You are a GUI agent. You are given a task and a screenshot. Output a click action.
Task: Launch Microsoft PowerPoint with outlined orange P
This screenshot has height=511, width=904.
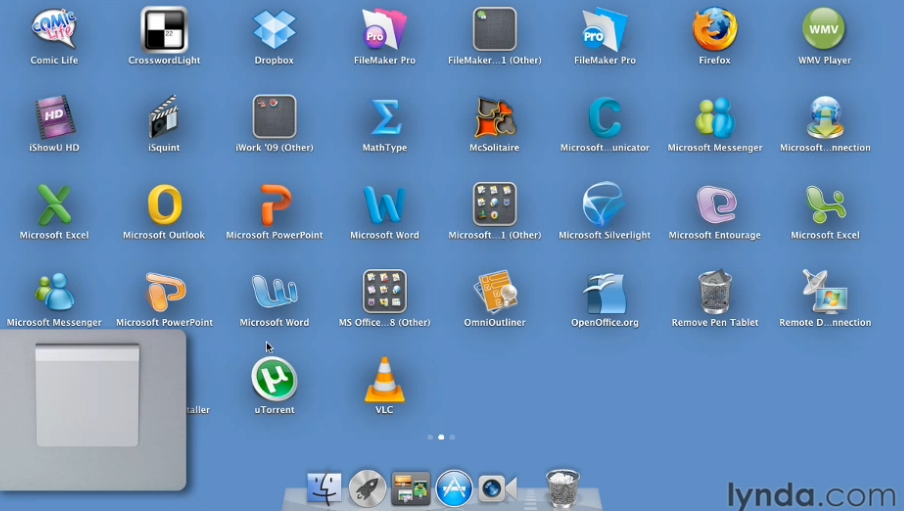(x=165, y=292)
